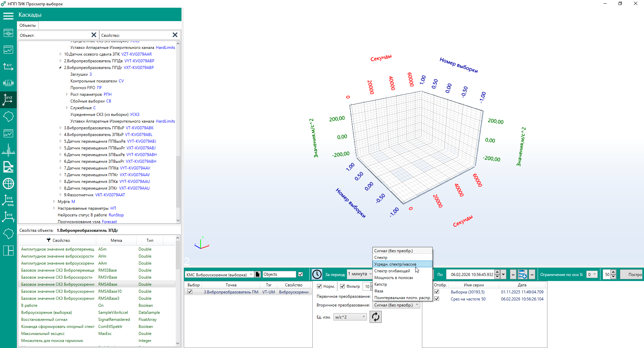Toggle selection of 3.Вибропреобразователь ПМ row
This screenshot has height=348, width=644.
[x=190, y=292]
